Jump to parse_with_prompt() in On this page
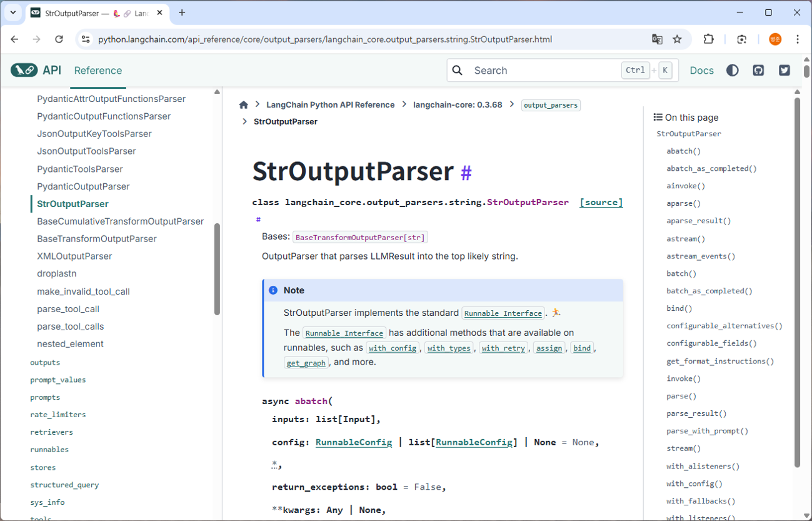 tap(707, 431)
